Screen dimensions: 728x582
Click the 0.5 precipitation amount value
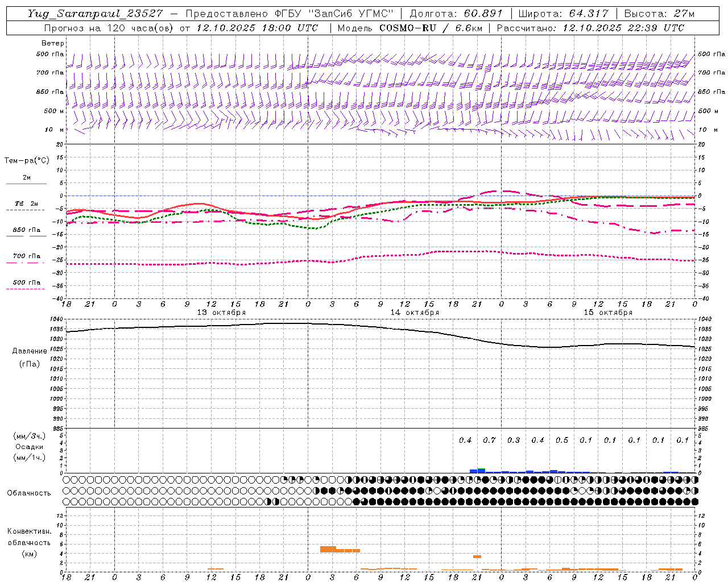point(562,440)
